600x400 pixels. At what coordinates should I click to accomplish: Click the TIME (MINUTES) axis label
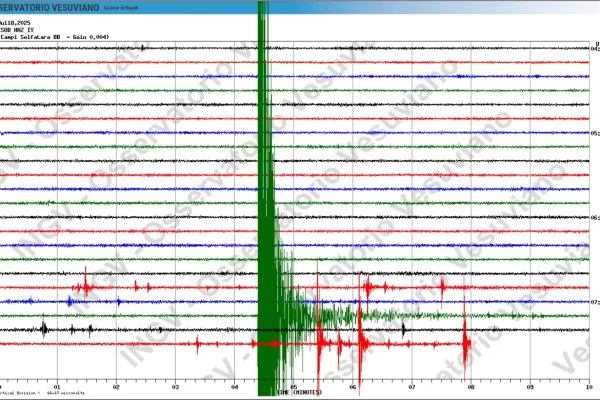pyautogui.click(x=300, y=392)
